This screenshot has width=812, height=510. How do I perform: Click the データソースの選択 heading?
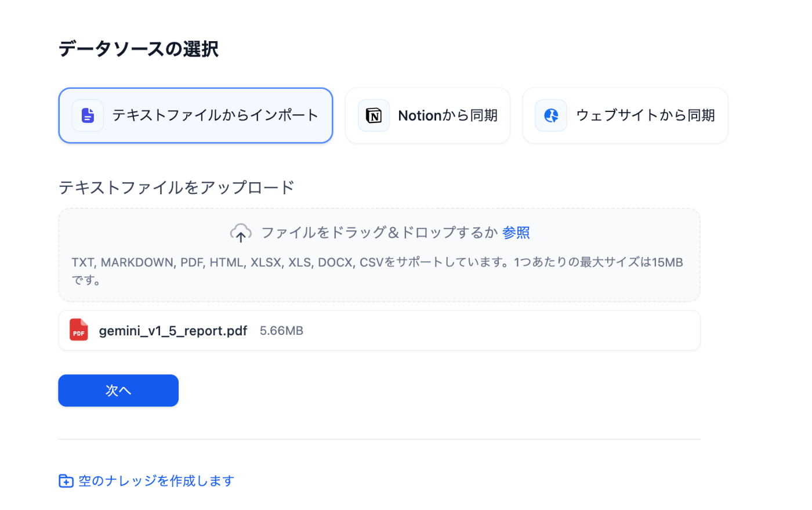pos(139,49)
